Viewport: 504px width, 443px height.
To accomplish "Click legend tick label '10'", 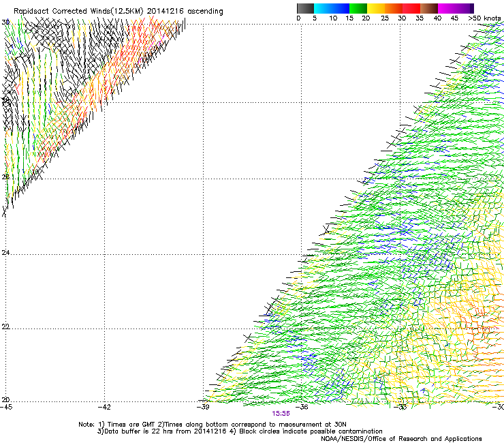I will click(x=333, y=18).
